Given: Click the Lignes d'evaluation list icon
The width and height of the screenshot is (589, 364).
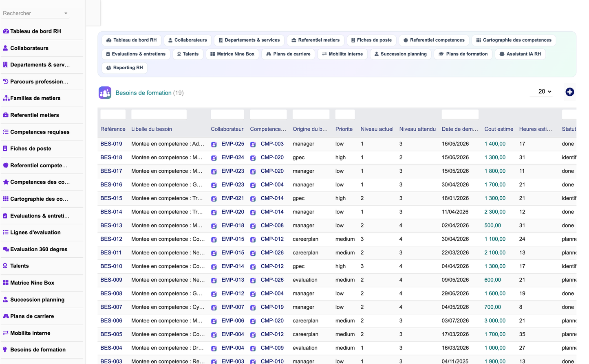Looking at the screenshot, I should click(6, 232).
